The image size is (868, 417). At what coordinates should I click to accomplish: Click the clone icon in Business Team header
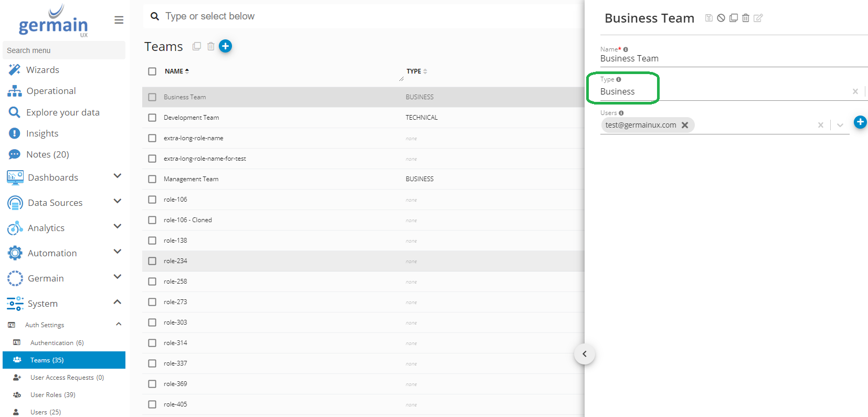733,18
